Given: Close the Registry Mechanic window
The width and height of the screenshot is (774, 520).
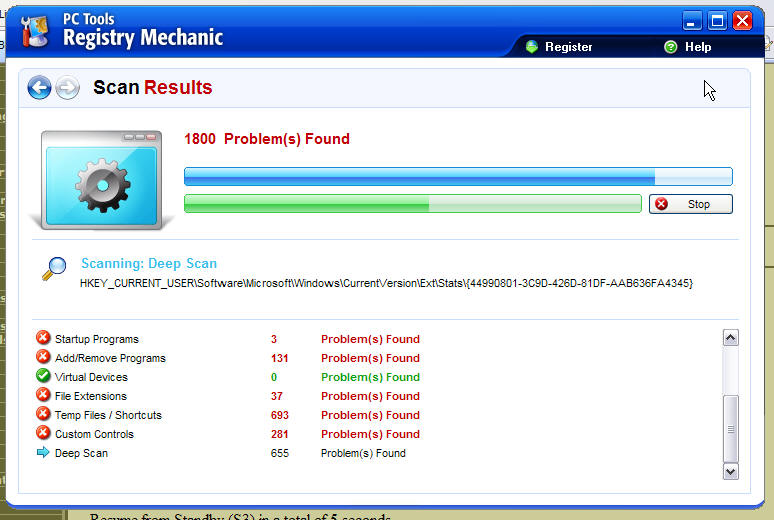Looking at the screenshot, I should pyautogui.click(x=742, y=21).
